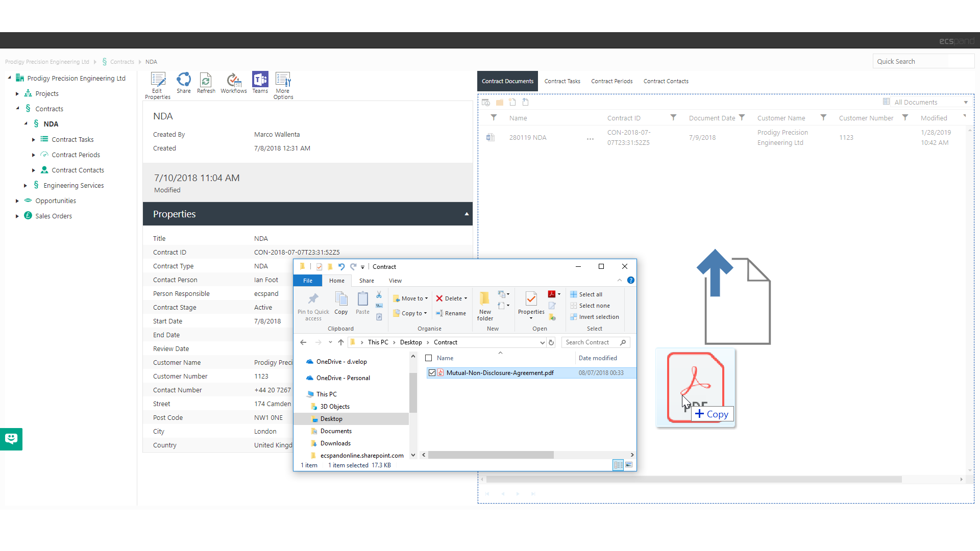Open the File tab in Explorer
Screen dimensions: 980x551
[308, 281]
